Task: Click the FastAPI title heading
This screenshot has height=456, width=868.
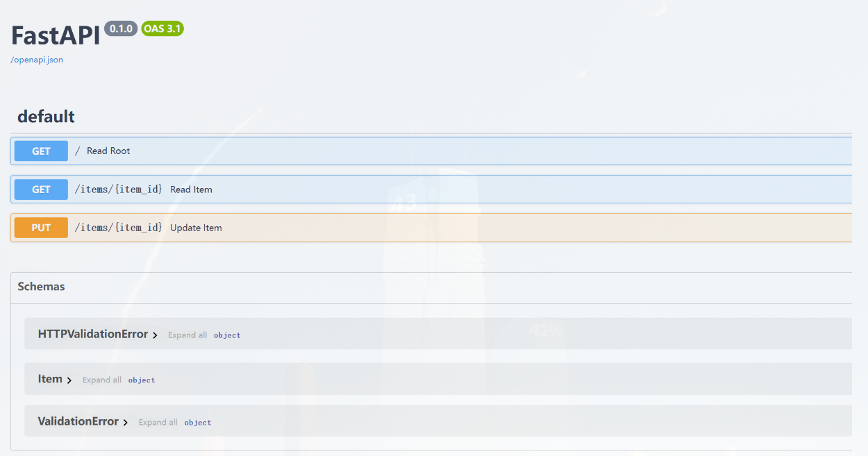Action: pos(56,35)
